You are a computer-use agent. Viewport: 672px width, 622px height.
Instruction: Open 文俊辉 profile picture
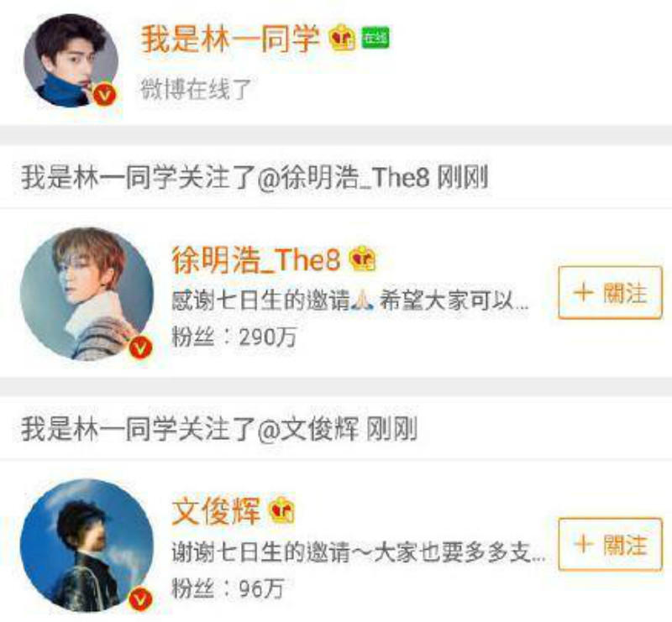pyautogui.click(x=87, y=545)
